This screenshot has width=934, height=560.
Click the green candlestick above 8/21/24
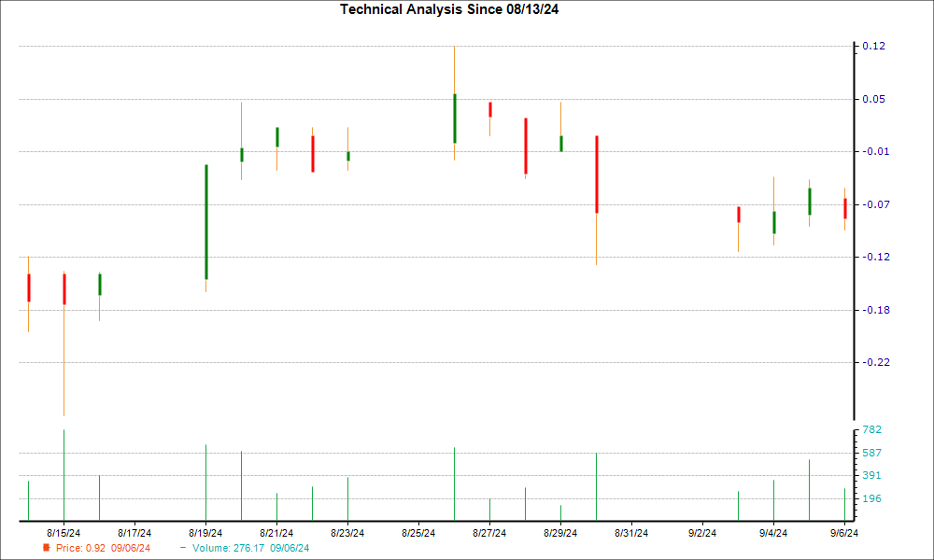(x=277, y=137)
